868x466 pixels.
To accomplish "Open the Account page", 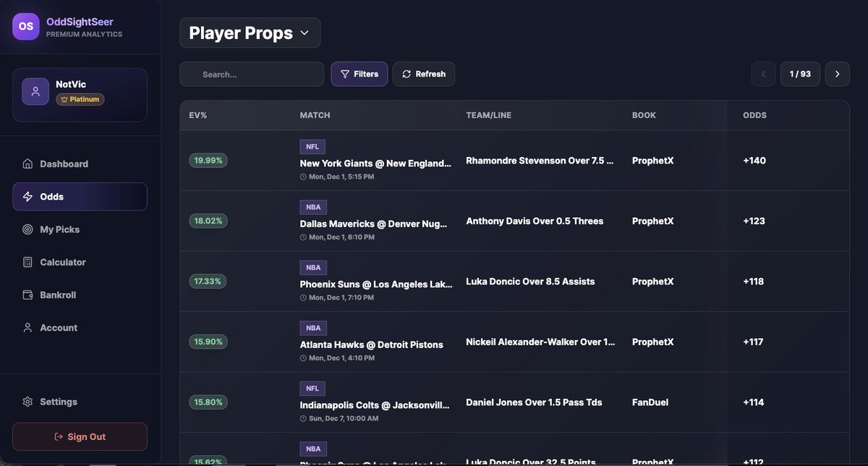I will click(80, 328).
